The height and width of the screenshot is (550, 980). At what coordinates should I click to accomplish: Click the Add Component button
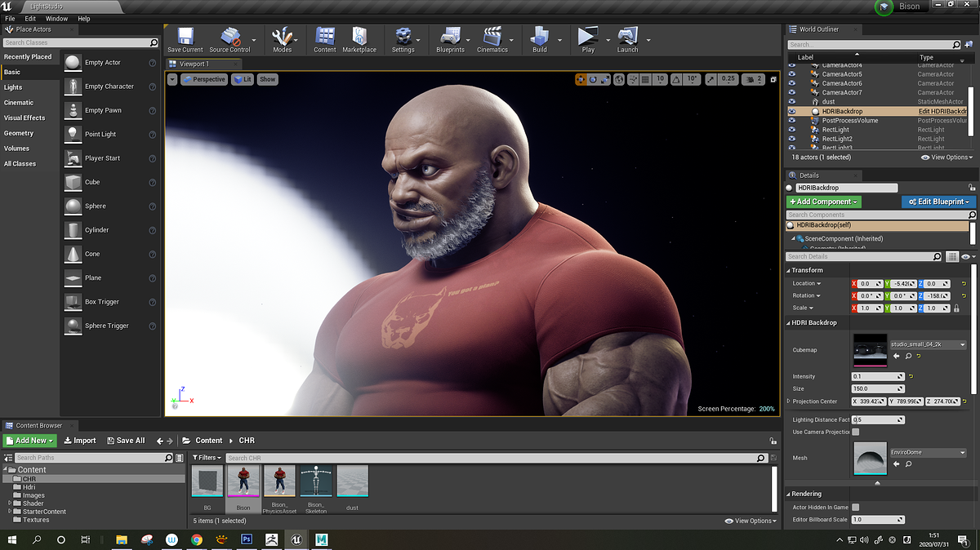point(824,202)
